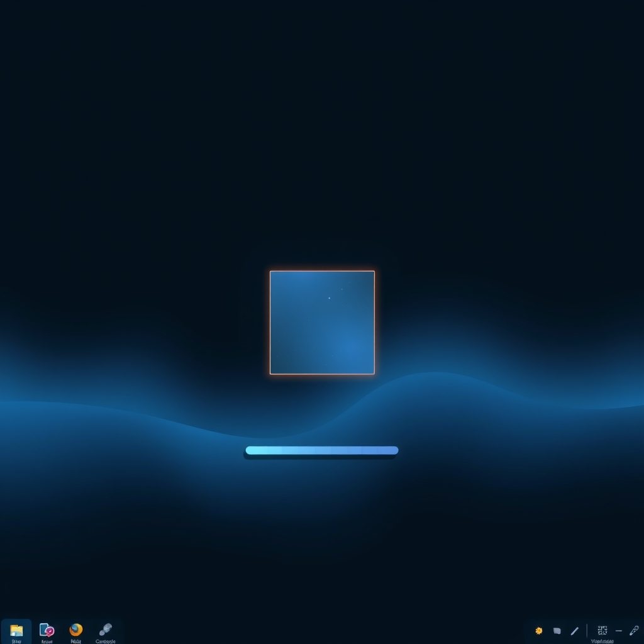Viewport: 644px width, 644px height.
Task: Open the orange Firefox-style browser icon
Action: [x=76, y=630]
